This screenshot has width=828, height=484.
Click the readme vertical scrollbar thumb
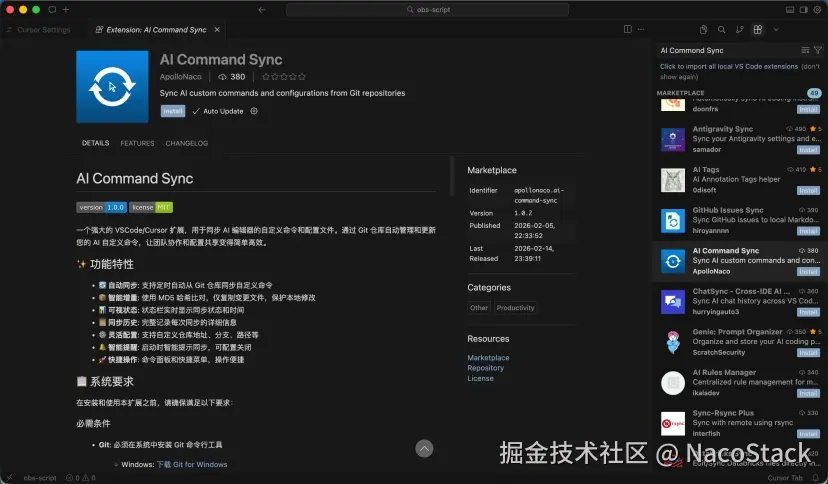451,177
